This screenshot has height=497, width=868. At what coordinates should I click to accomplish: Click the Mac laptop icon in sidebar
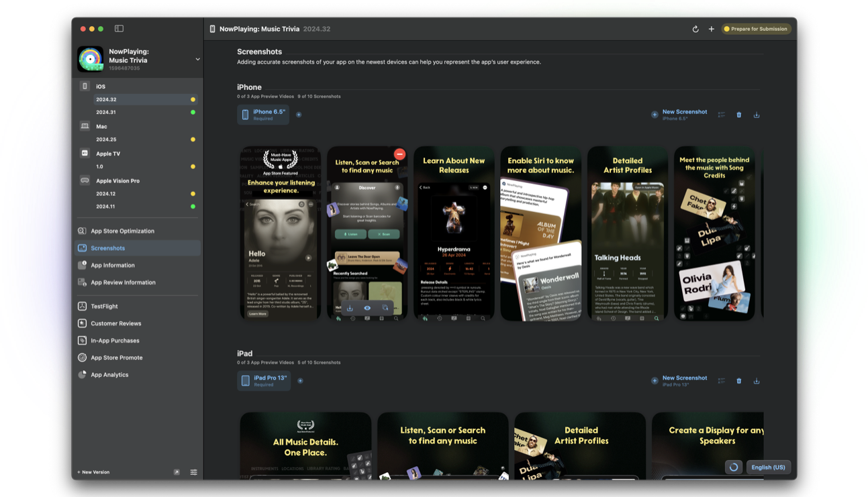point(85,126)
